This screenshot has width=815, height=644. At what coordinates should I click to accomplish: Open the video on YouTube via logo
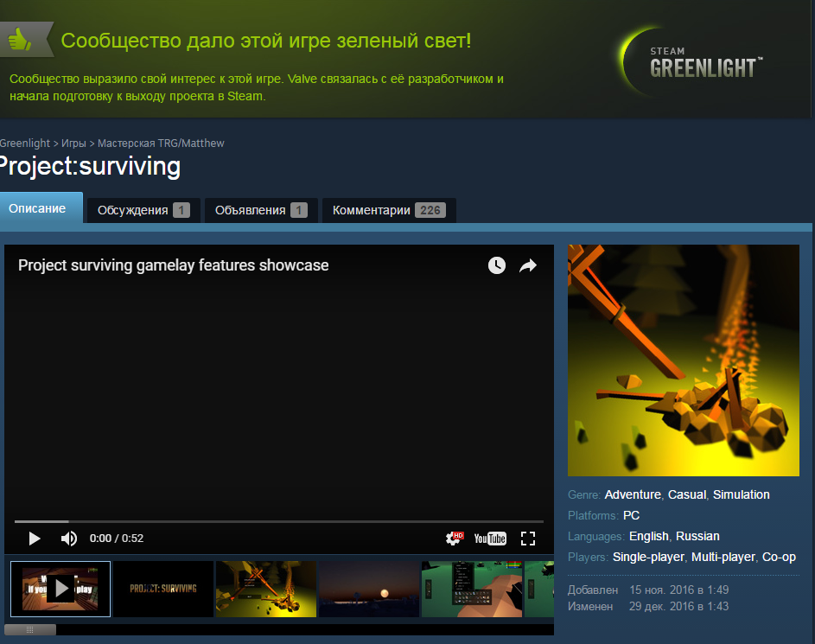click(490, 539)
